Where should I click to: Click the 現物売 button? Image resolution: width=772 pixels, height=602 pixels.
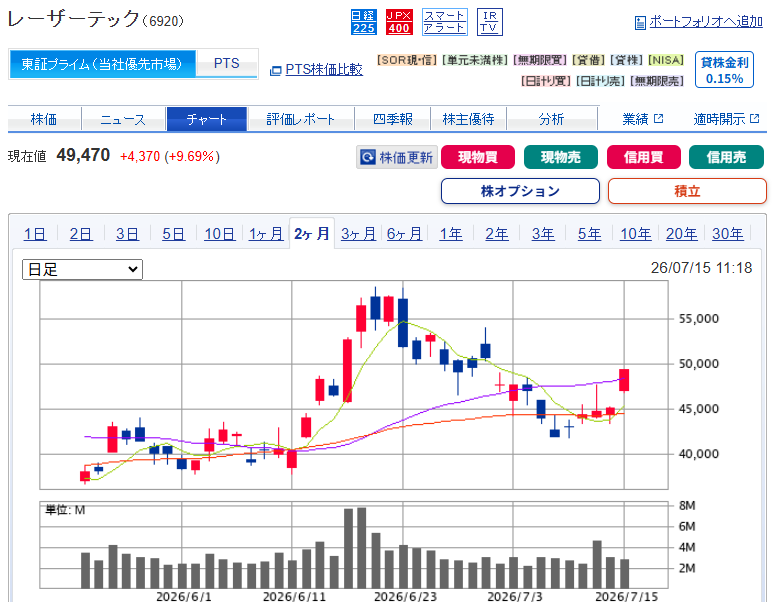[561, 158]
